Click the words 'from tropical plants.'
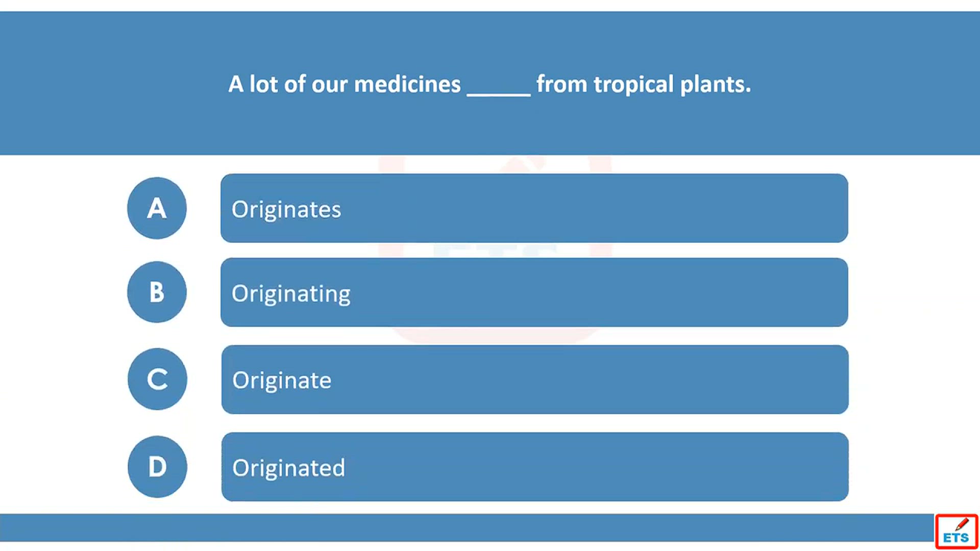The image size is (980, 551). tap(644, 85)
